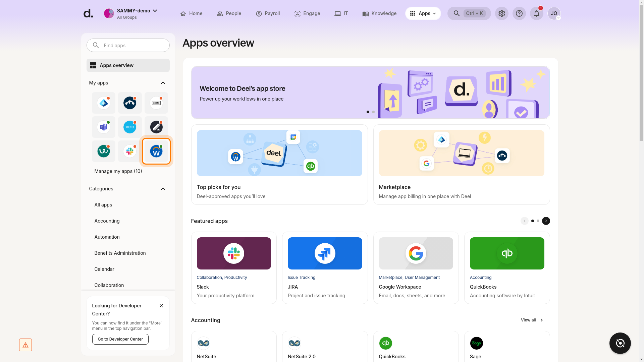The height and width of the screenshot is (362, 644).
Task: Click View all for Accounting
Action: (x=532, y=320)
